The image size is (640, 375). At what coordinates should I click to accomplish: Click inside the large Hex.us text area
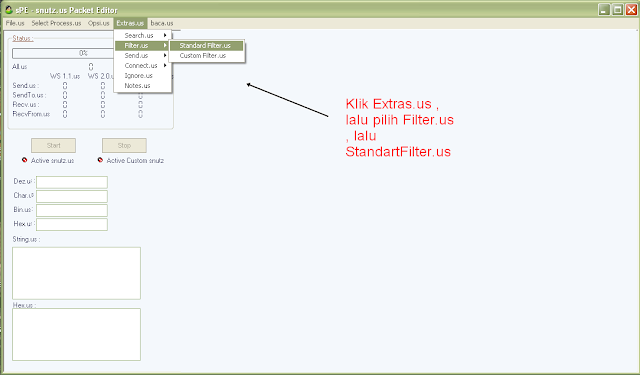click(76, 335)
